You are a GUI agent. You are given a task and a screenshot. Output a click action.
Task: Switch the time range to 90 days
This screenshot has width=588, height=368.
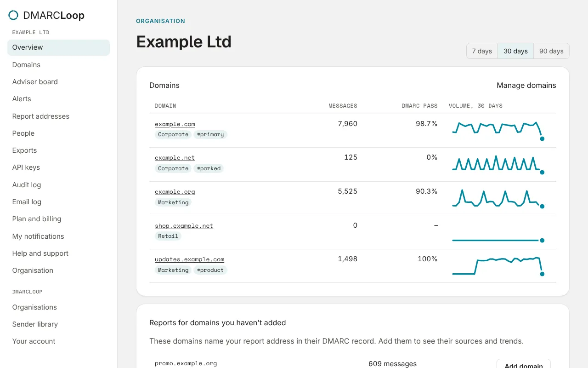point(551,51)
